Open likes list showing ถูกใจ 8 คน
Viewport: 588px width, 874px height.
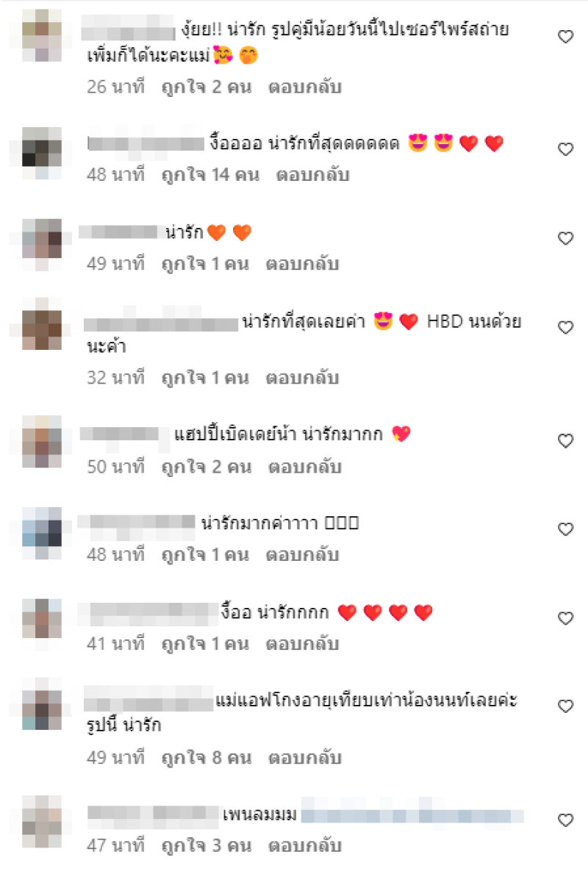click(x=207, y=758)
